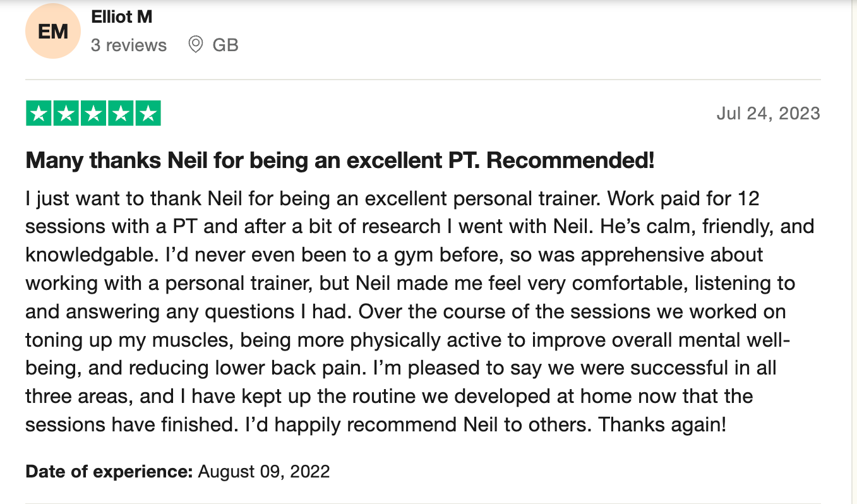Click the line mentioning toning up muscles
Image resolution: width=857 pixels, height=504 pixels.
[408, 339]
